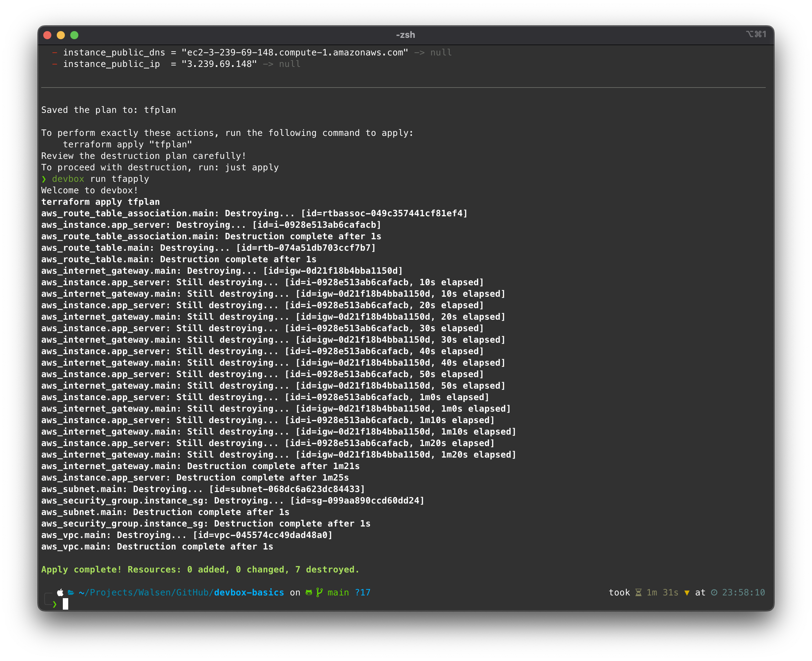
Task: Click the sg-099aa890ccd60dd24 id
Action: (x=365, y=501)
